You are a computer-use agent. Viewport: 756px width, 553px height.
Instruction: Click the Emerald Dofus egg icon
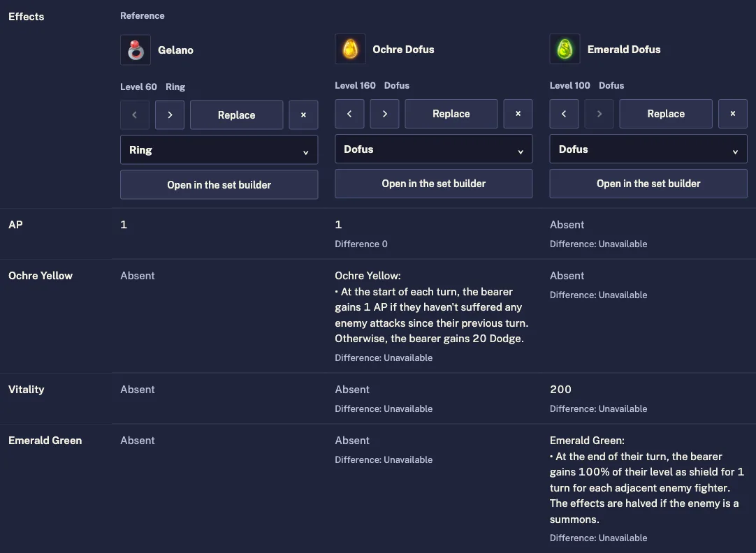(565, 49)
